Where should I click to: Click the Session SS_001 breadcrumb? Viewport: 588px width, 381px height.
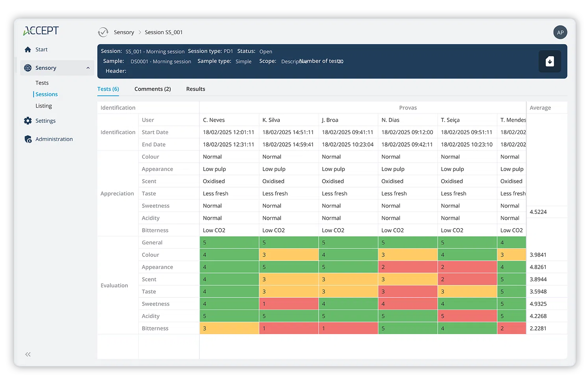pyautogui.click(x=164, y=32)
